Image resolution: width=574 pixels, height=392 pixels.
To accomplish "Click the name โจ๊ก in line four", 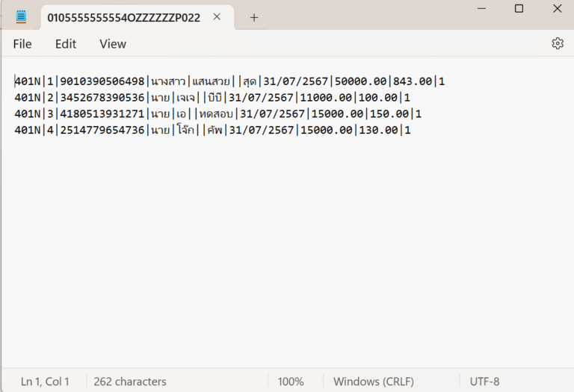I will pos(185,129).
